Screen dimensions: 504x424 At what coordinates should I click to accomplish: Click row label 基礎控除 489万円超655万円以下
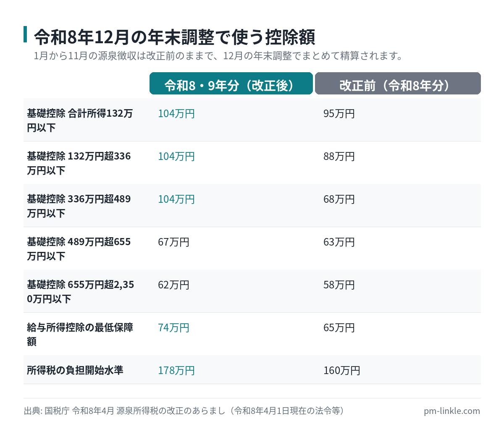pos(79,249)
